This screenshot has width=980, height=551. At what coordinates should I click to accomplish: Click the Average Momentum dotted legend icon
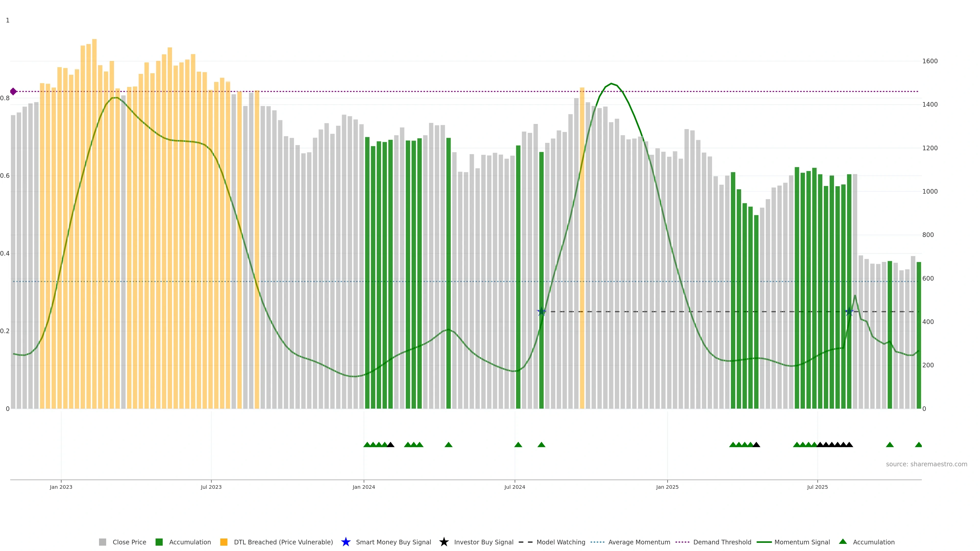pos(597,542)
